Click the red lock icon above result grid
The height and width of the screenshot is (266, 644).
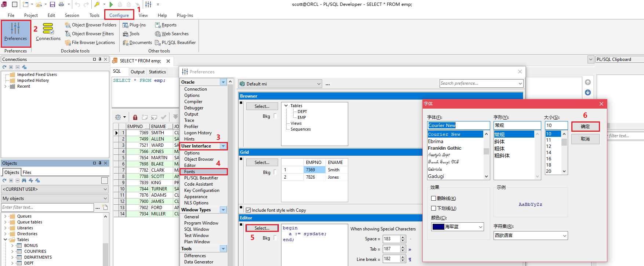coord(135,117)
